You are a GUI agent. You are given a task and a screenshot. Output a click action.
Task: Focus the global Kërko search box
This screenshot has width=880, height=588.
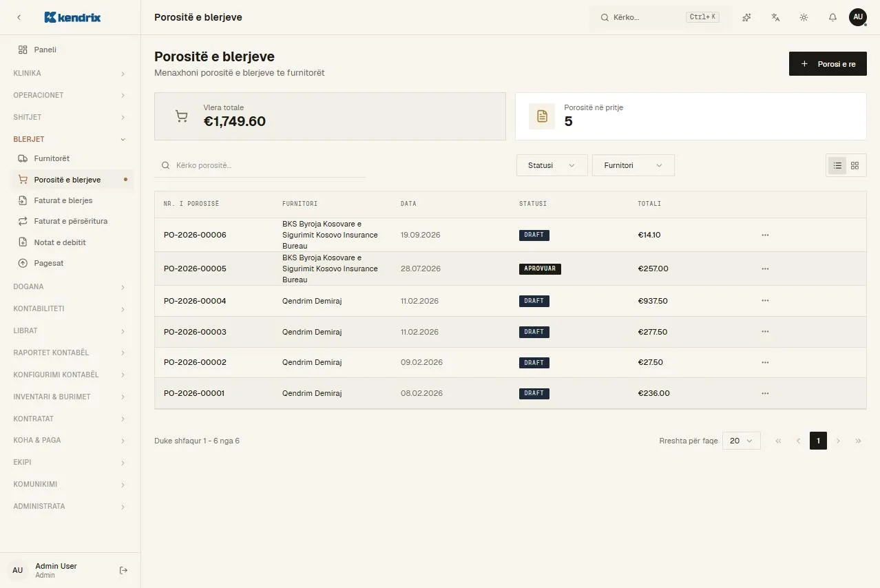pos(660,17)
